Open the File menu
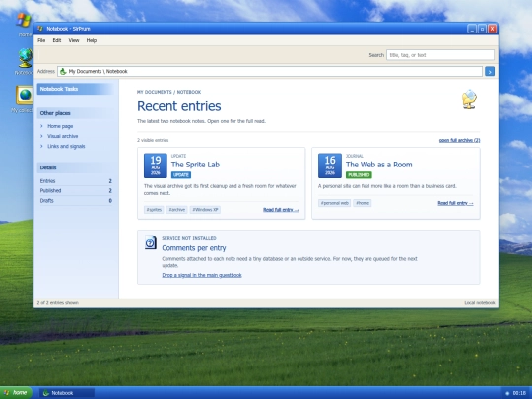The height and width of the screenshot is (399, 532). click(x=41, y=40)
